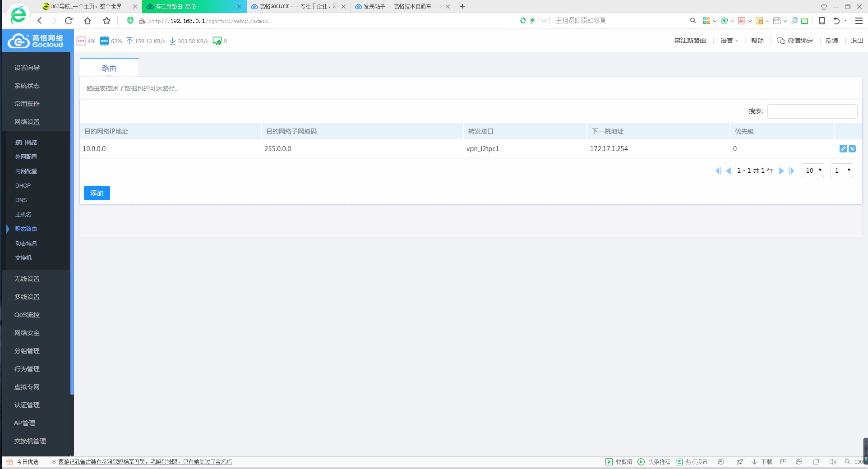The height and width of the screenshot is (469, 868).
Task: Open the extensions grid icon in browser toolbar
Action: 706,20
